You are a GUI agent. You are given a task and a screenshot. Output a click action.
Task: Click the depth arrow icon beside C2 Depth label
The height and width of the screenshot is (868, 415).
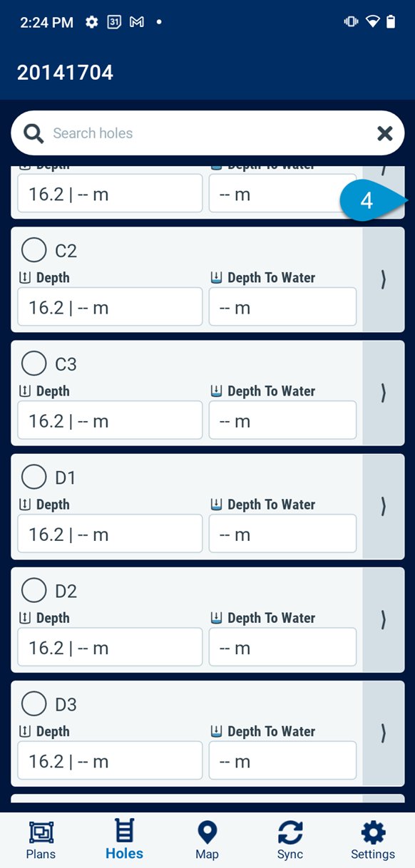tap(24, 277)
